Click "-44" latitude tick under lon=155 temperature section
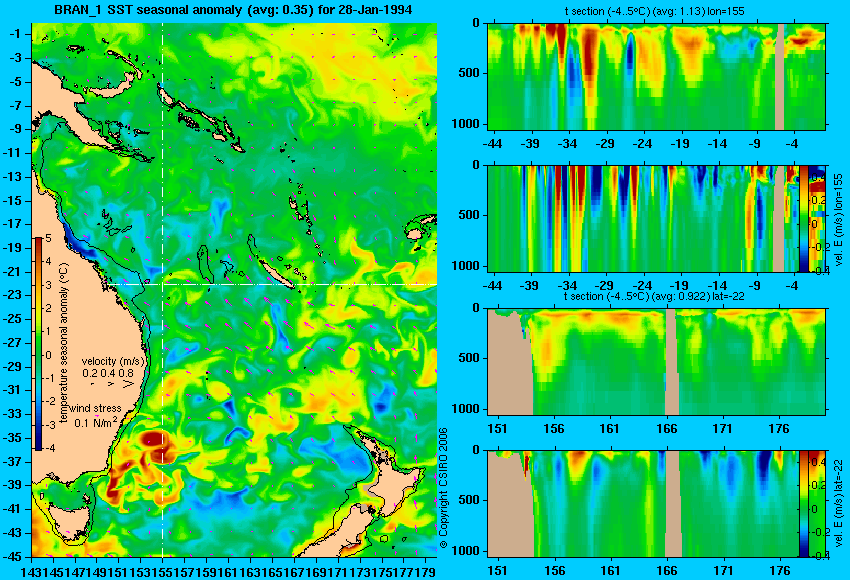The width and height of the screenshot is (850, 580). pos(492,144)
